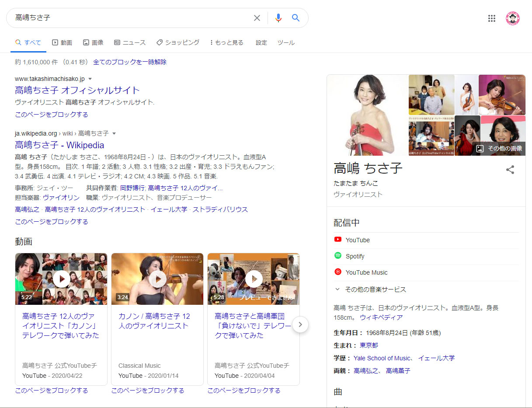Open 高嶋ちさ子 12人のヴァイオリニスト related link

(95, 209)
